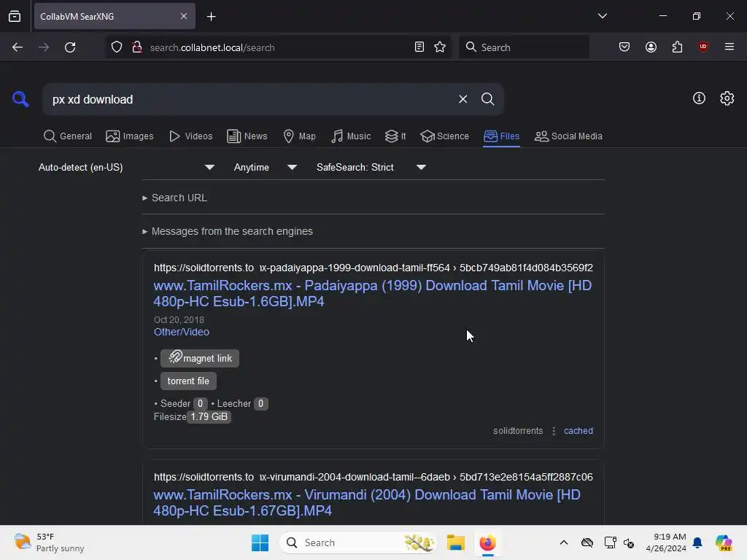Open Copilot preview icon in taskbar

[724, 542]
